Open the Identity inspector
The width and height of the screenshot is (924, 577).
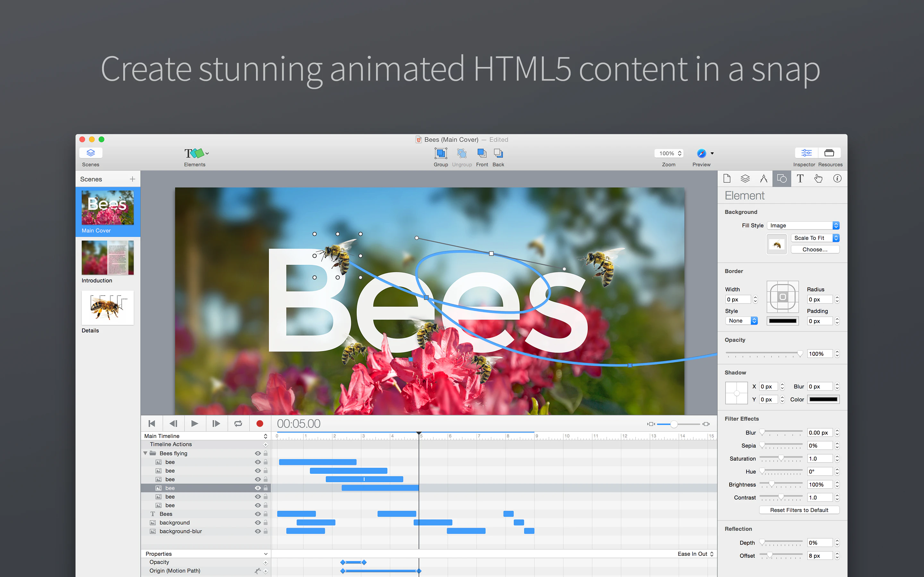(837, 178)
